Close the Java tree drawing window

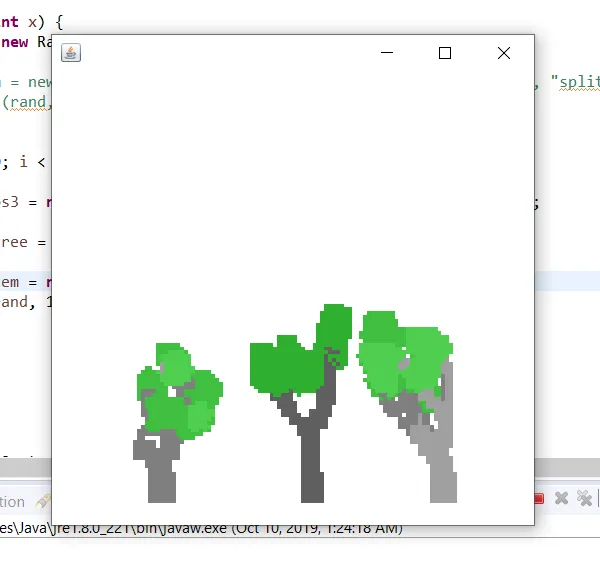pyautogui.click(x=504, y=53)
